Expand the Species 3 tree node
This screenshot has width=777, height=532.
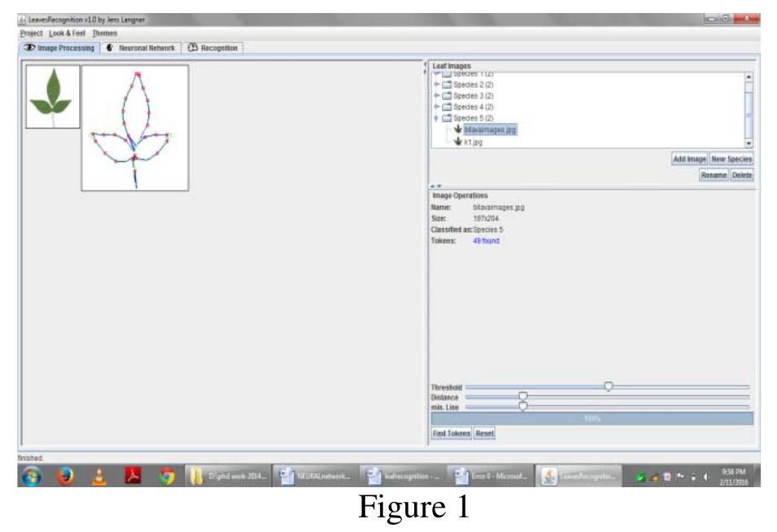436,95
